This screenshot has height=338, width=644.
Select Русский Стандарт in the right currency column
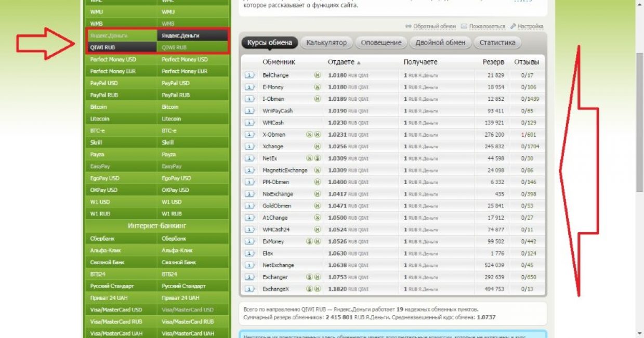pos(193,286)
